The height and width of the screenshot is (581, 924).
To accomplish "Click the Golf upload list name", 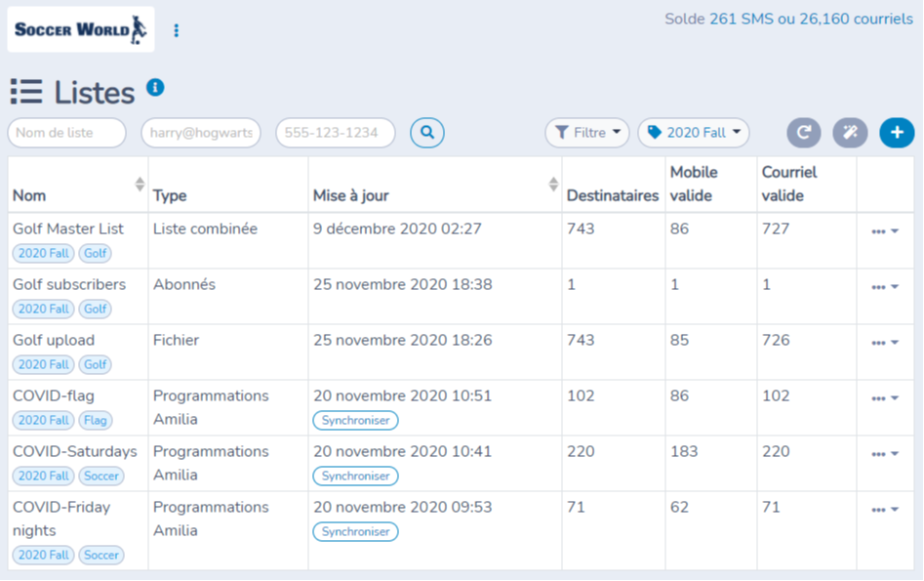I will (x=54, y=341).
